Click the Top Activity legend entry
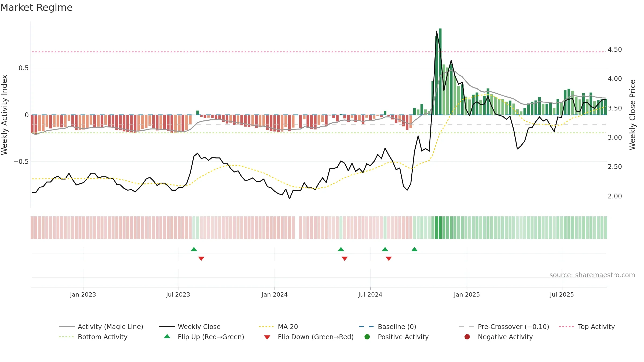This screenshot has height=362, width=644. (587, 327)
